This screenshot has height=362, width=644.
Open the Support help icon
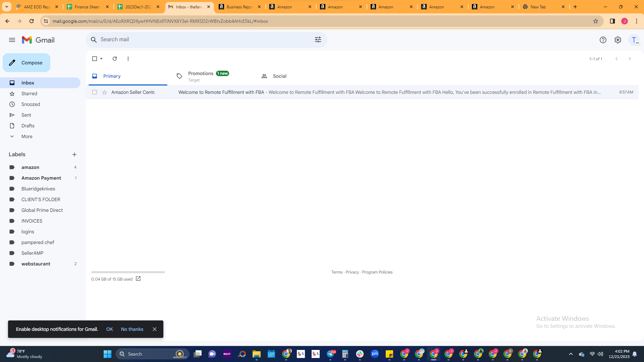click(x=603, y=40)
